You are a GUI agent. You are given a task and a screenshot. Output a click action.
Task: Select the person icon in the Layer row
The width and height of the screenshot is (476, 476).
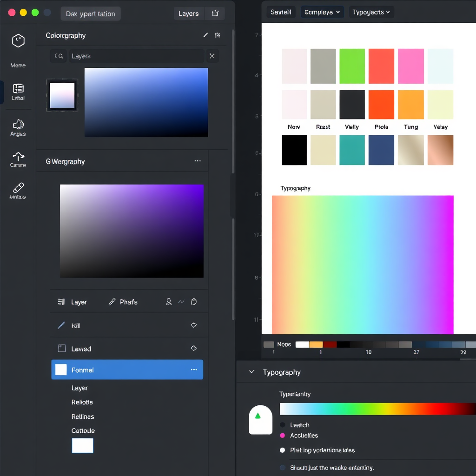(169, 302)
